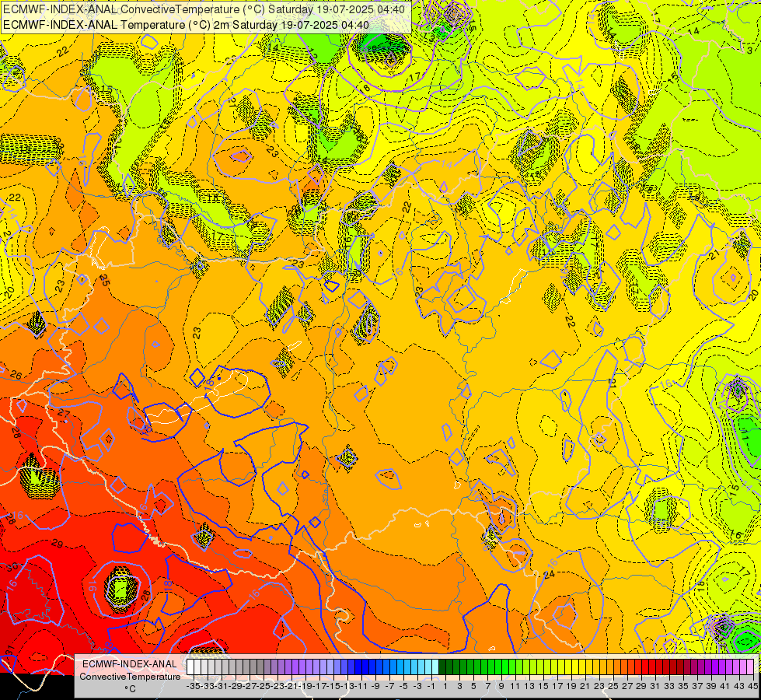The image size is (761, 700).
Task: Click legend value 45
Action: tap(752, 687)
